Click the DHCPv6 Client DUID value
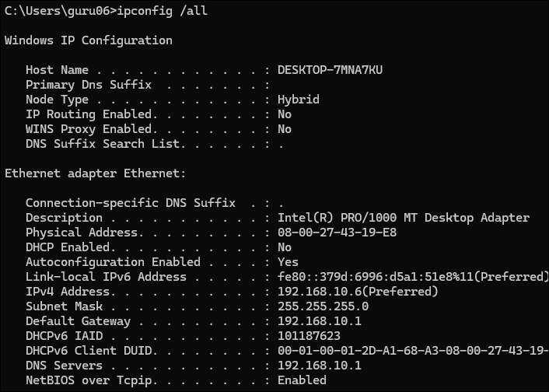This screenshot has height=392, width=549. 413,351
